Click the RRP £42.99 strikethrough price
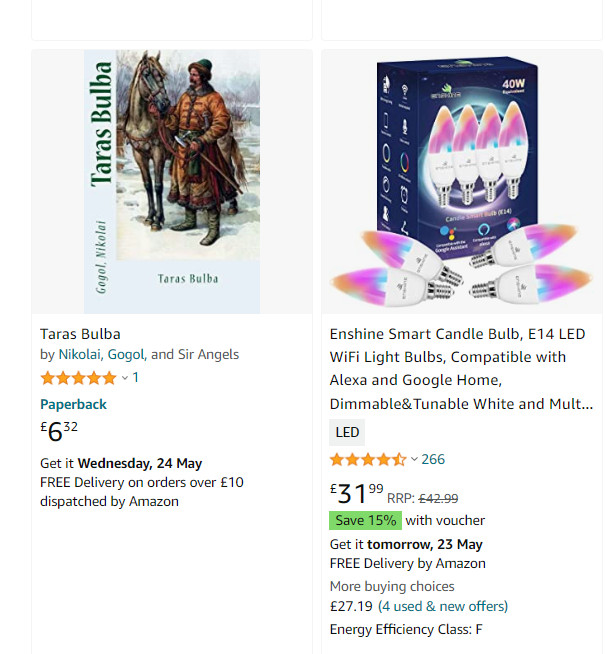Image resolution: width=605 pixels, height=654 pixels. pyautogui.click(x=438, y=498)
